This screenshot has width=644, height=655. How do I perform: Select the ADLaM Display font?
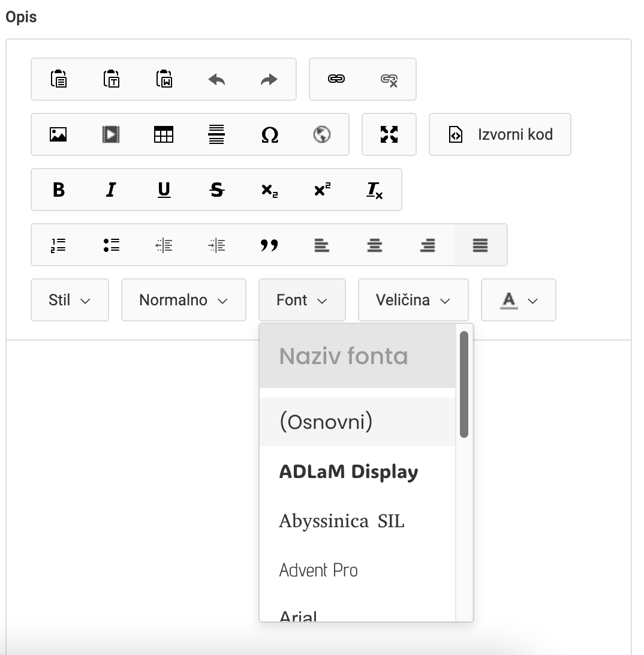tap(357, 471)
